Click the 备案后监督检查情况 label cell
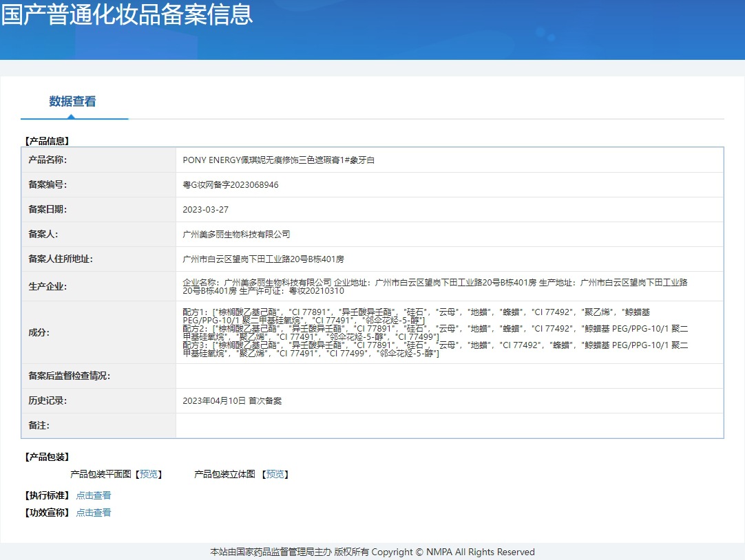745x560 pixels. 99,376
